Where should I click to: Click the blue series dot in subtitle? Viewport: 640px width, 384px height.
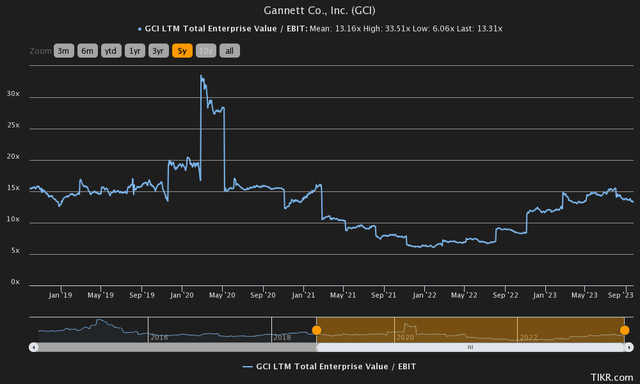(x=140, y=29)
